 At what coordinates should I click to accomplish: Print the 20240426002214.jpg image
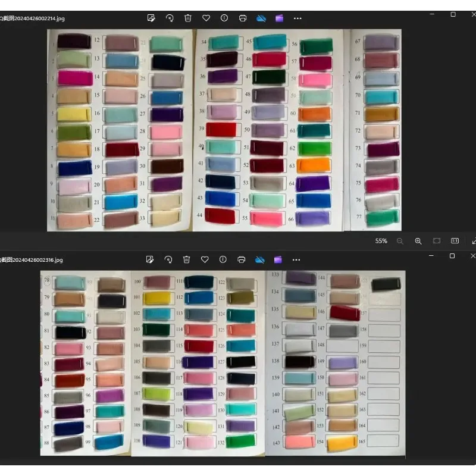243,18
